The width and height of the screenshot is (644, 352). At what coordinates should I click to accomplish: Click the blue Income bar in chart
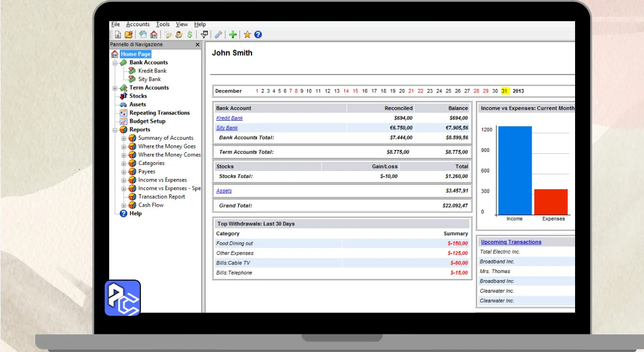point(514,171)
